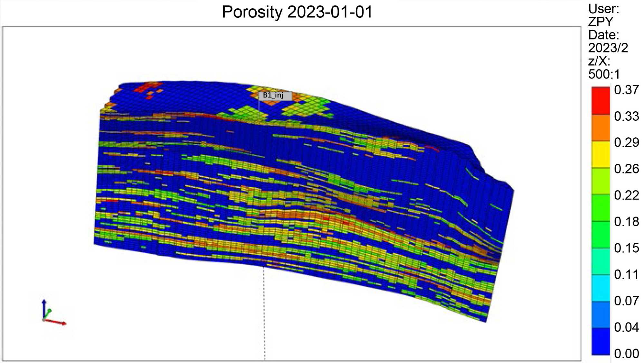Select the yellow-green swatch between 0.26 and 0.22
This screenshot has width=644, height=363.
[x=600, y=181]
